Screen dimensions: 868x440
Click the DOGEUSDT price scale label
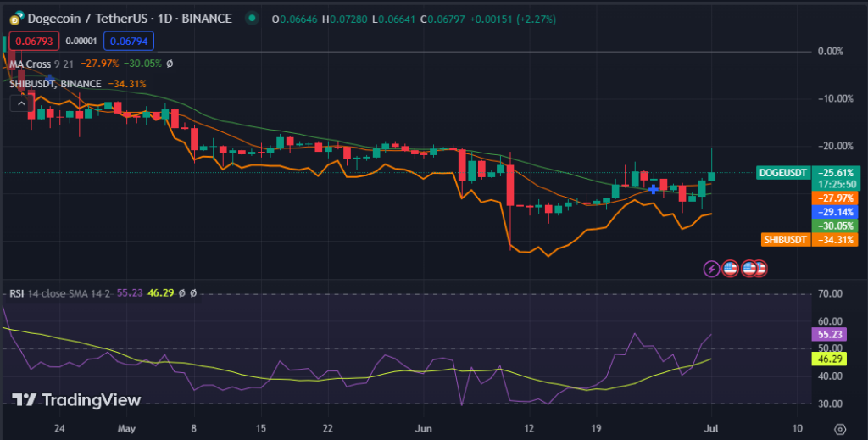pyautogui.click(x=782, y=173)
